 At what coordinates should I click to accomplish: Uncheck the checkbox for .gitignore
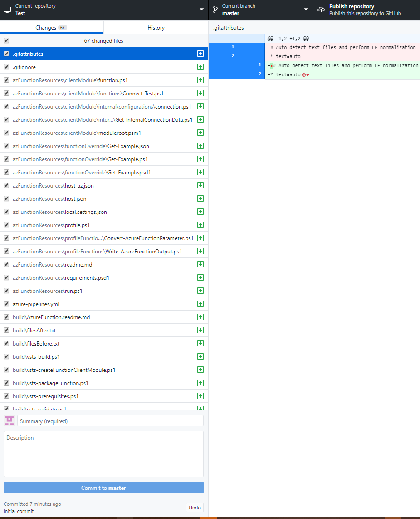coord(6,67)
